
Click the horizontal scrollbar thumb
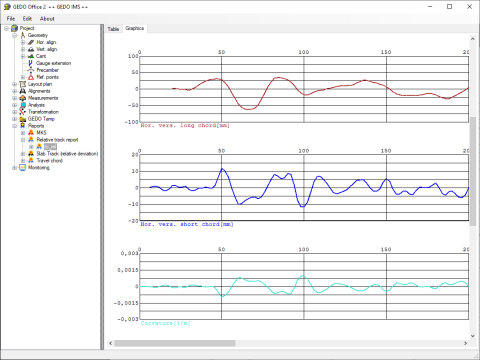(x=175, y=343)
